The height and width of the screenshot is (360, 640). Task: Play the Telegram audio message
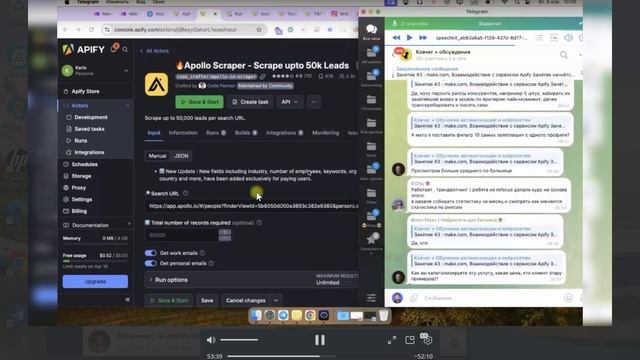(x=409, y=38)
